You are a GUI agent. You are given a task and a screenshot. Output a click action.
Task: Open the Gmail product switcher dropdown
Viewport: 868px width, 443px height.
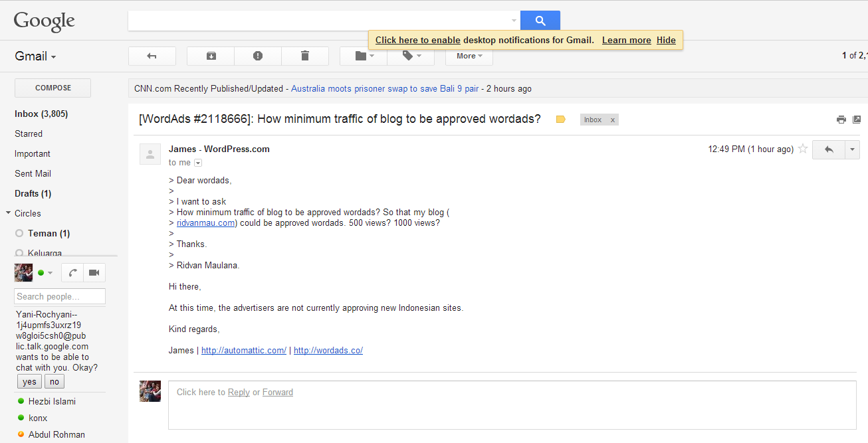point(35,56)
